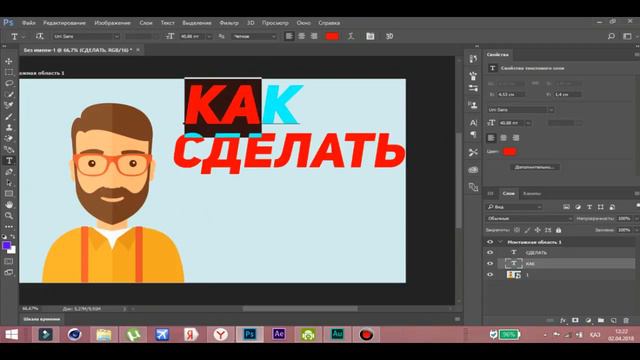Filter layers by type layers T icon
Image resolution: width=640 pixels, height=360 pixels.
(589, 207)
